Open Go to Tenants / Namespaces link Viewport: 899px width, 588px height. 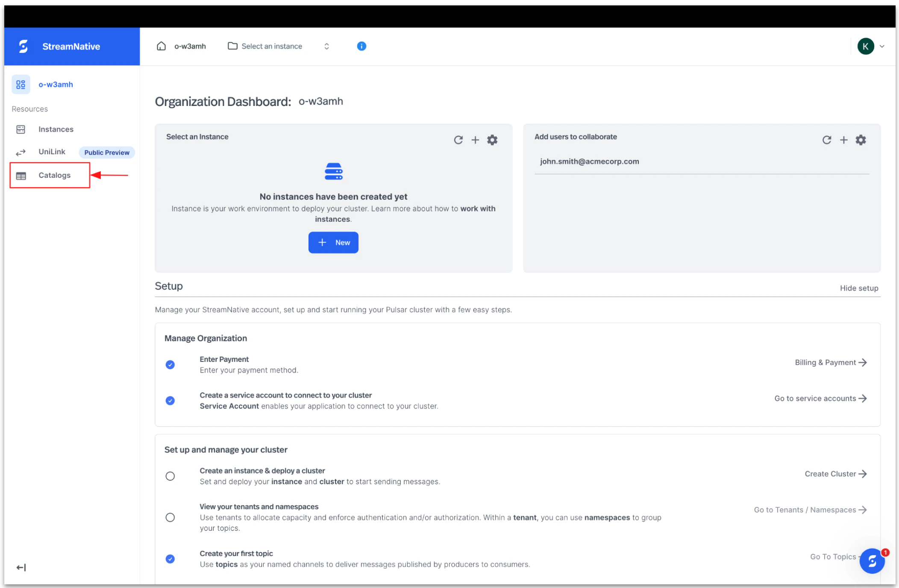click(810, 510)
